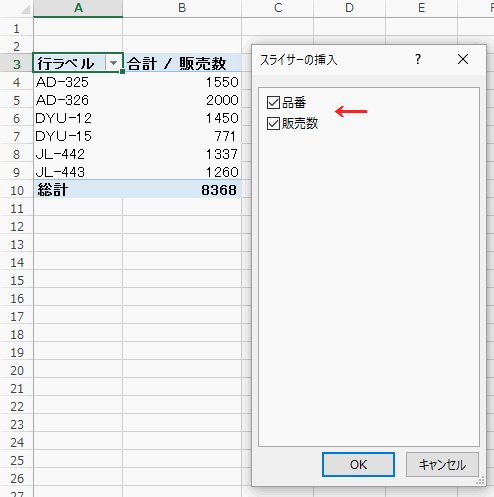Select value 771 cell
Screen dimensions: 494x497
point(182,136)
